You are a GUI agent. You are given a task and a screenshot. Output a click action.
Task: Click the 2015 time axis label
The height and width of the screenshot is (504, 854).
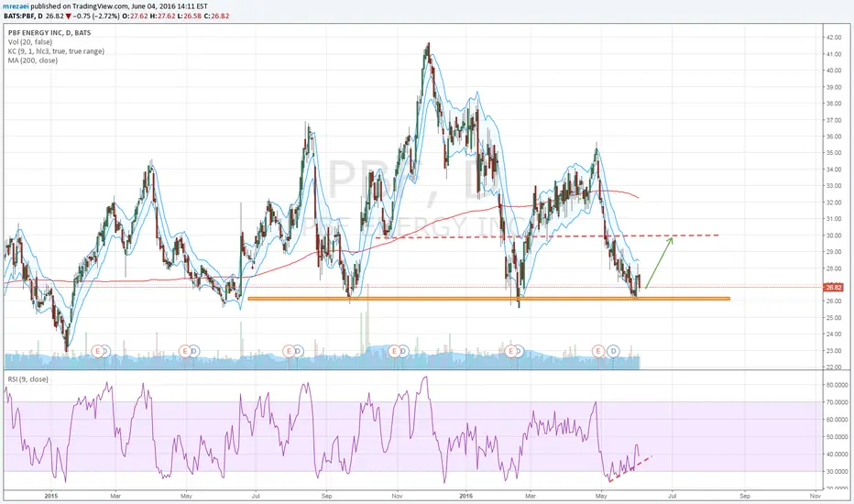(x=51, y=496)
